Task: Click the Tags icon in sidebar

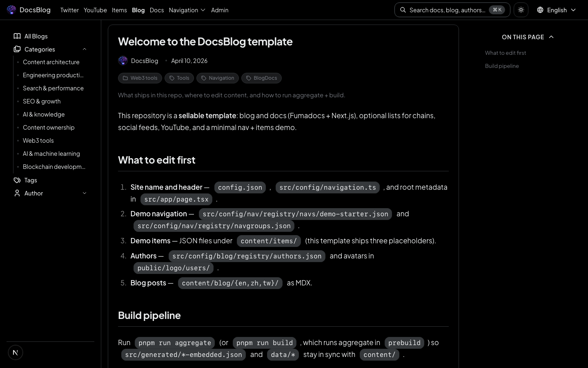Action: [x=17, y=180]
